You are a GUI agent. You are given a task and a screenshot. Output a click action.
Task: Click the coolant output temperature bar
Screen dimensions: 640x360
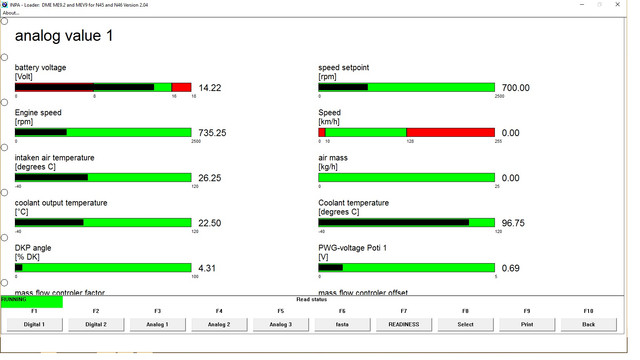coord(103,222)
